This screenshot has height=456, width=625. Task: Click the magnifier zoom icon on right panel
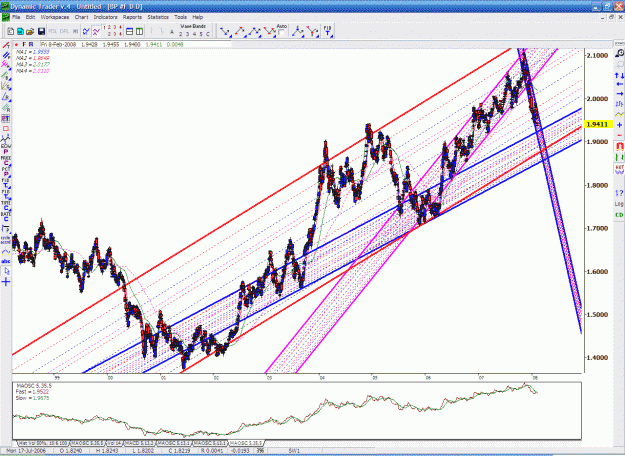619,53
